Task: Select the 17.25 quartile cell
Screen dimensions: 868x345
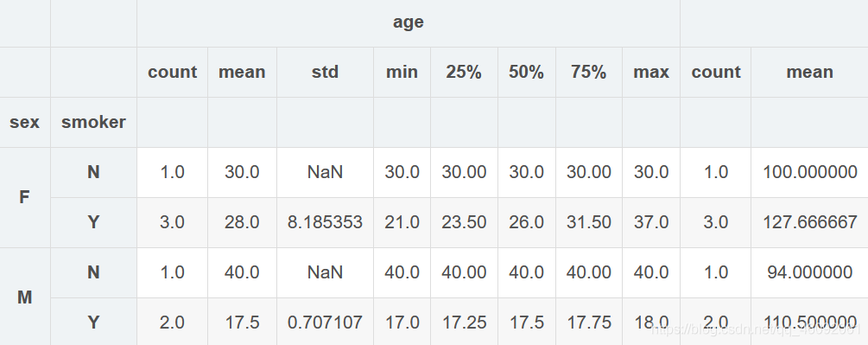Action: coord(464,323)
